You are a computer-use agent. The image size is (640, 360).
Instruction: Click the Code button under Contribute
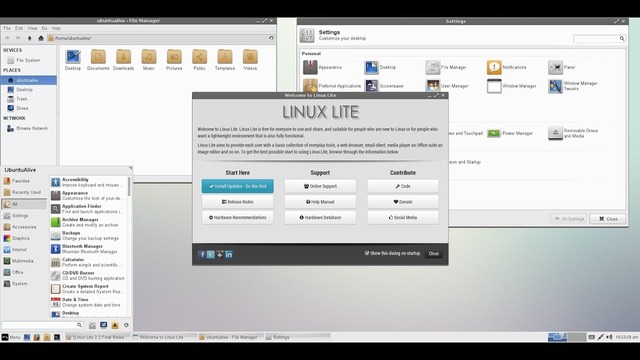pyautogui.click(x=403, y=186)
